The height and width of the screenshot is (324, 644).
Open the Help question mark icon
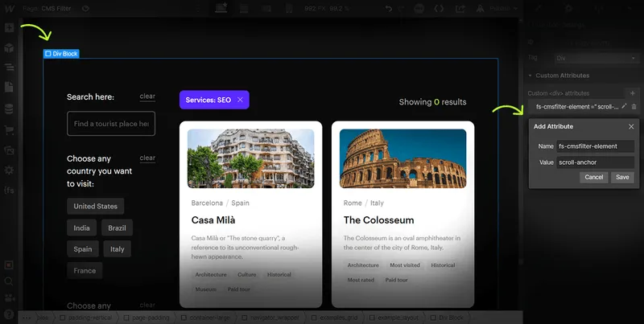point(9,314)
